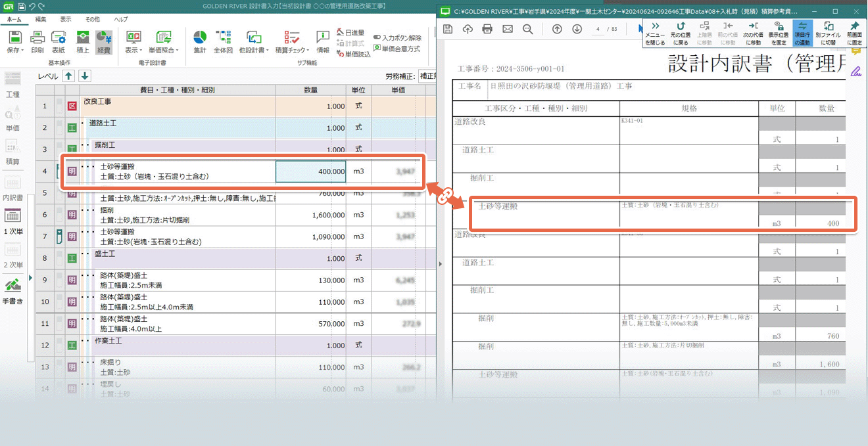Click the 数量 column header in left table
This screenshot has width=868, height=446.
pyautogui.click(x=310, y=90)
